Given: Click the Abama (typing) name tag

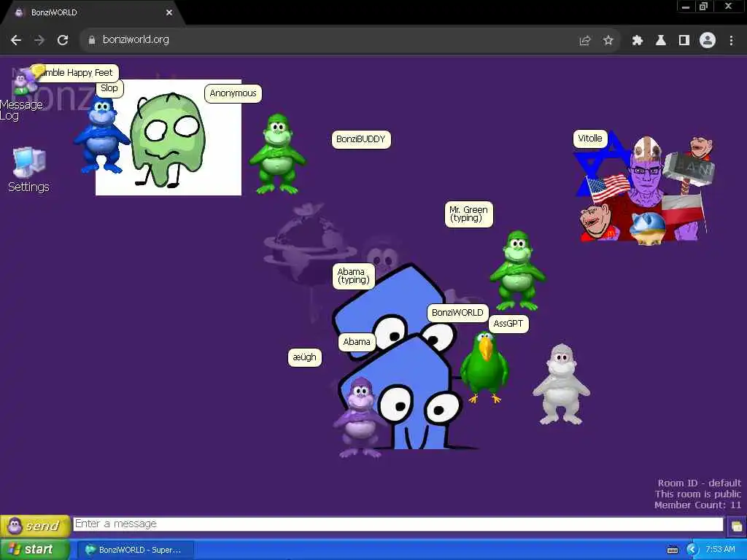Looking at the screenshot, I should 354,276.
